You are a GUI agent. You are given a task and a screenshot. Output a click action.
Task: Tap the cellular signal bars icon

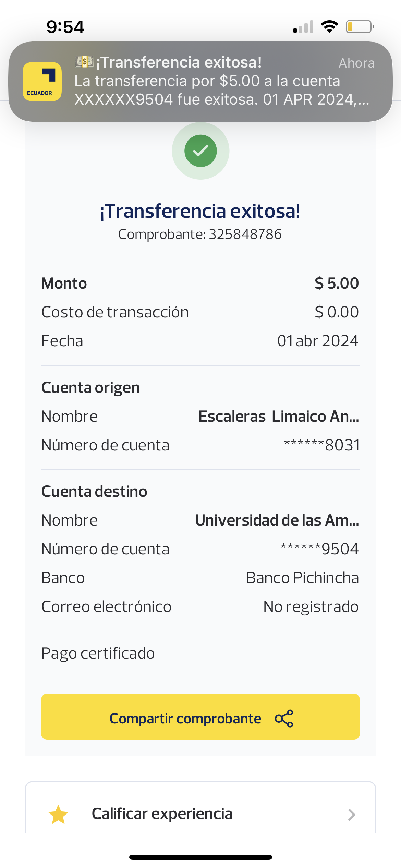click(x=304, y=27)
